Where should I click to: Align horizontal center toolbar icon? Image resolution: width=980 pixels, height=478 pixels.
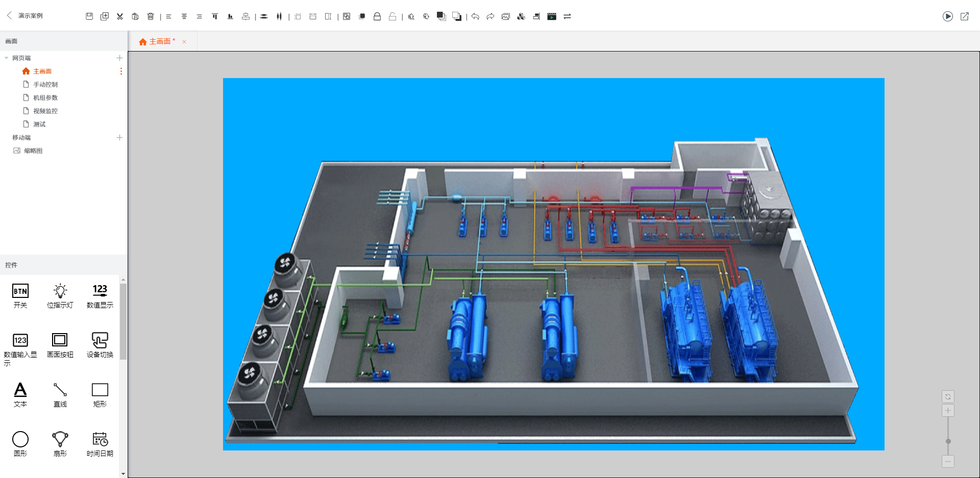(184, 16)
